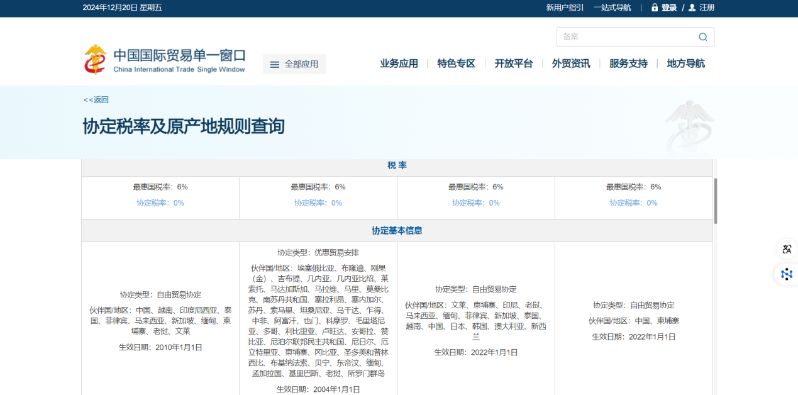Click the 一站式导航 link
Image resolution: width=798 pixels, height=395 pixels.
(612, 8)
